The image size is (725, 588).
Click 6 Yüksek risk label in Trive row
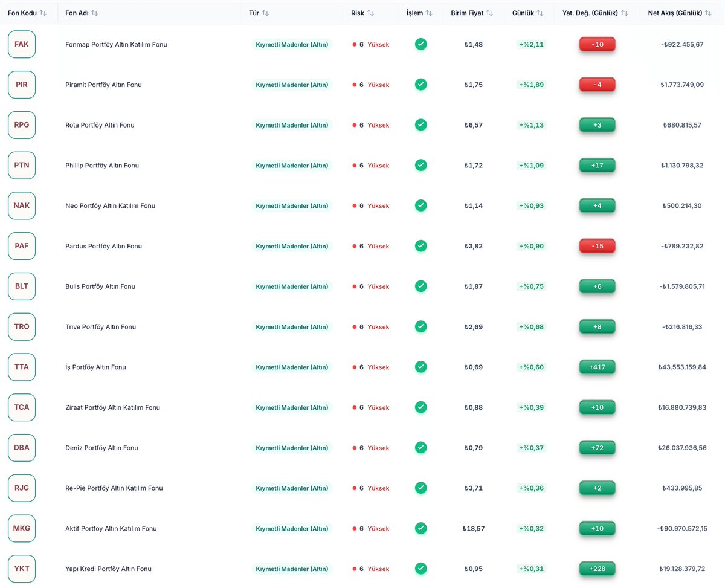[x=371, y=327]
